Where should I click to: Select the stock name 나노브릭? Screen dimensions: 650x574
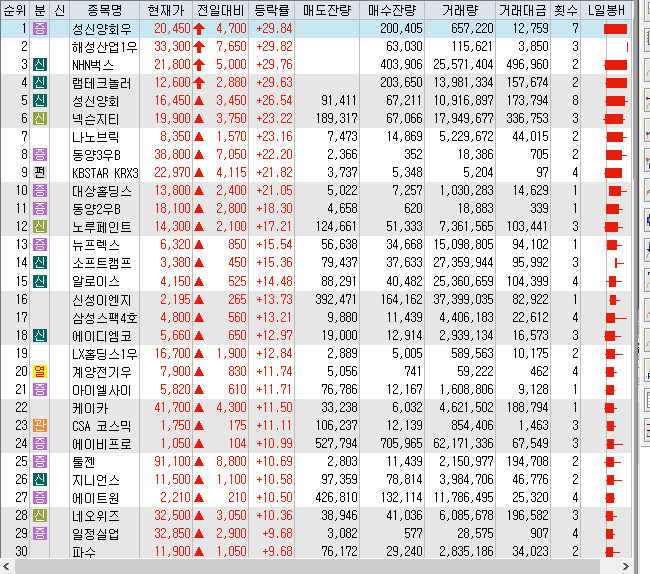point(96,137)
